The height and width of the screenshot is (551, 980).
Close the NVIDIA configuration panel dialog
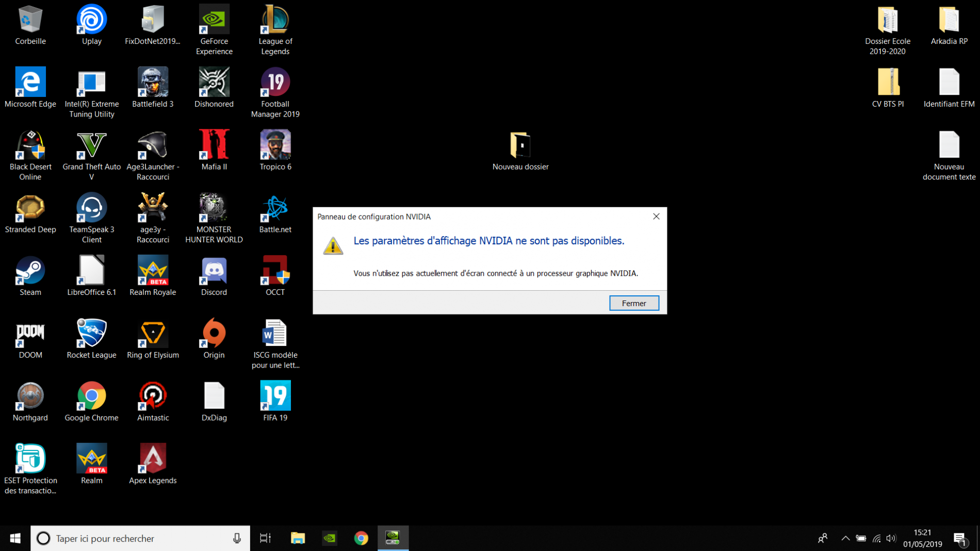tap(656, 216)
